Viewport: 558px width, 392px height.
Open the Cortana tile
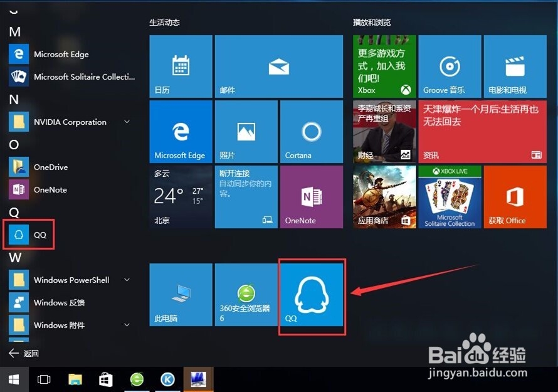tap(312, 132)
